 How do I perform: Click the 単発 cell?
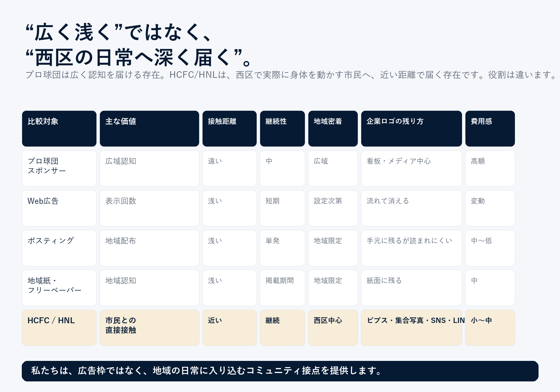click(282, 248)
